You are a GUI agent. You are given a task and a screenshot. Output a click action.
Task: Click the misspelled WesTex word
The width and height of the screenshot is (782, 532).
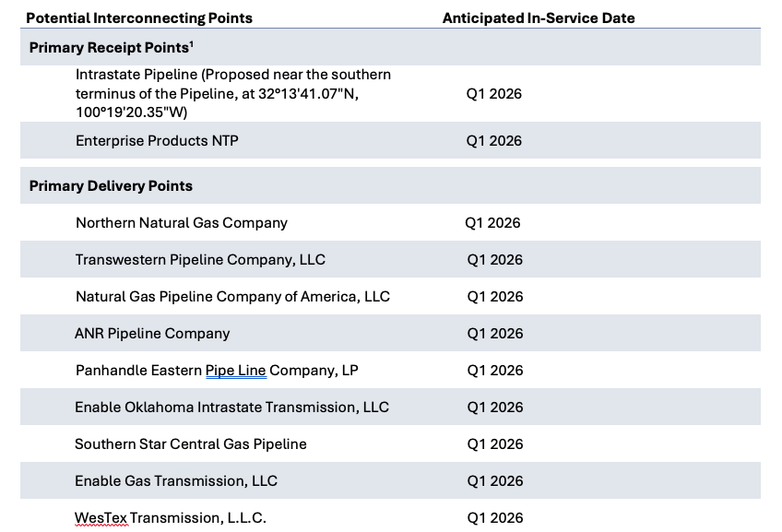coord(101,518)
